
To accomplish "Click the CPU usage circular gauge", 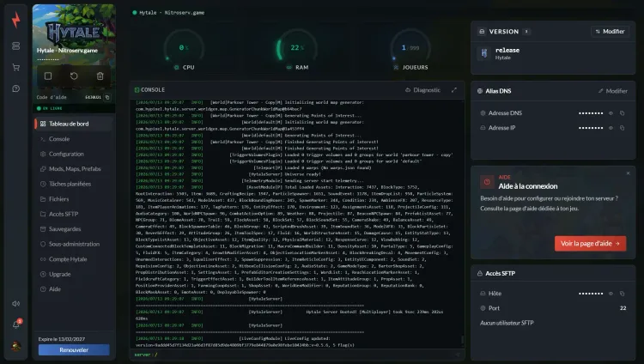I will (x=184, y=48).
